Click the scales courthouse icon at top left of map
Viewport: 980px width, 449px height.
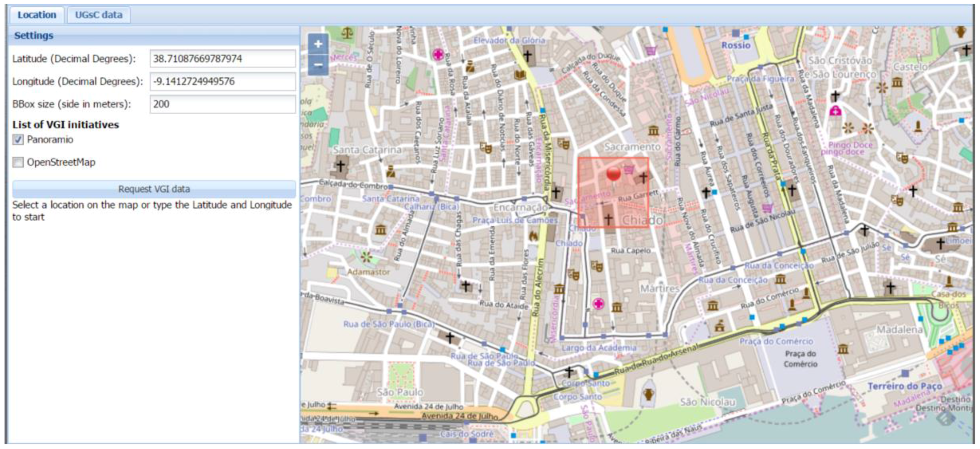(347, 33)
